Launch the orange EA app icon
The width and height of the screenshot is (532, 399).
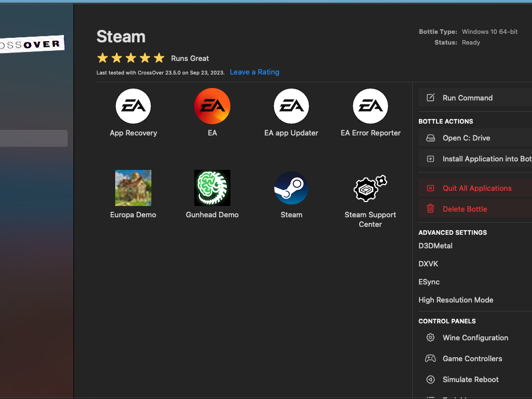(x=212, y=106)
